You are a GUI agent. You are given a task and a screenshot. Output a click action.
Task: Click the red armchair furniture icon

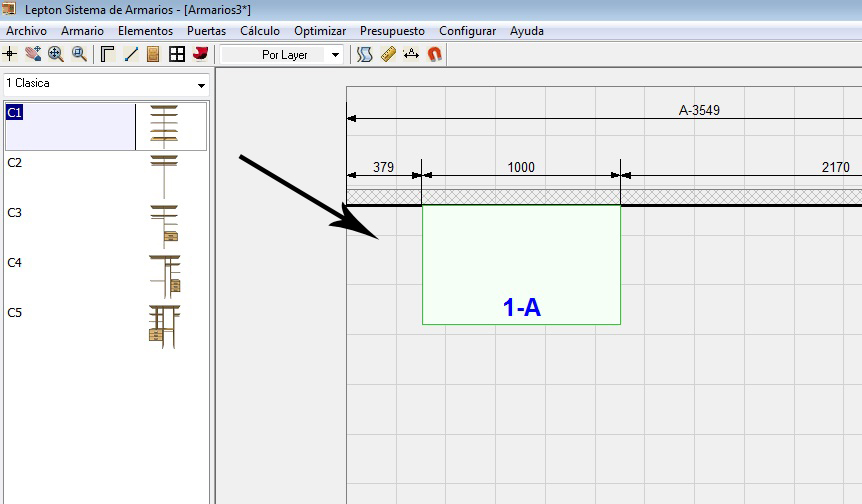tap(201, 54)
